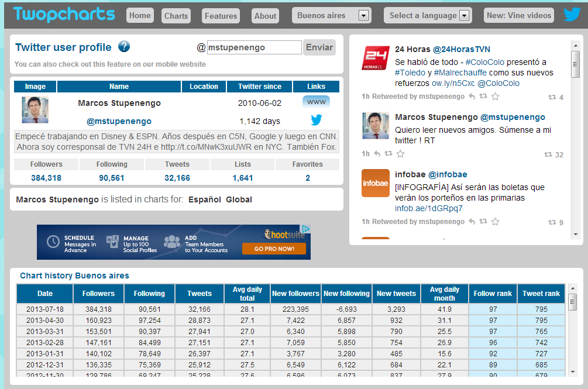Click Marcos Stupenengo avatar in tweet feed

click(x=376, y=126)
